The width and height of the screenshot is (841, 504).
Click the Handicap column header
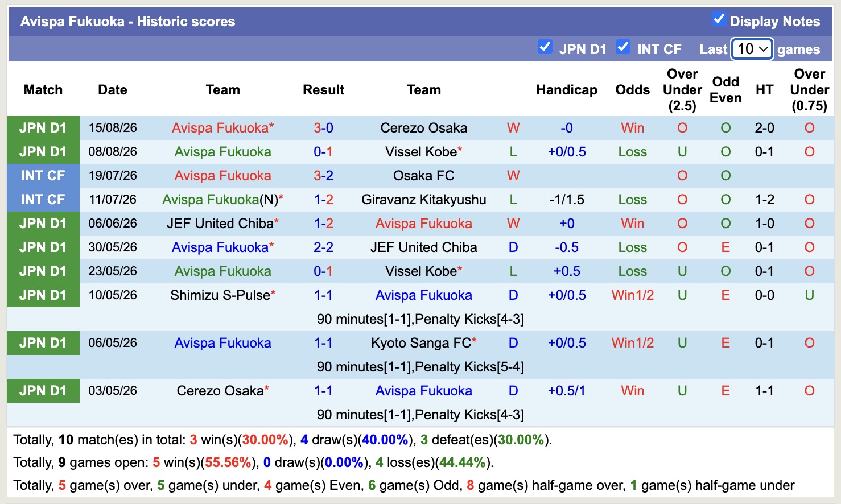click(x=567, y=90)
